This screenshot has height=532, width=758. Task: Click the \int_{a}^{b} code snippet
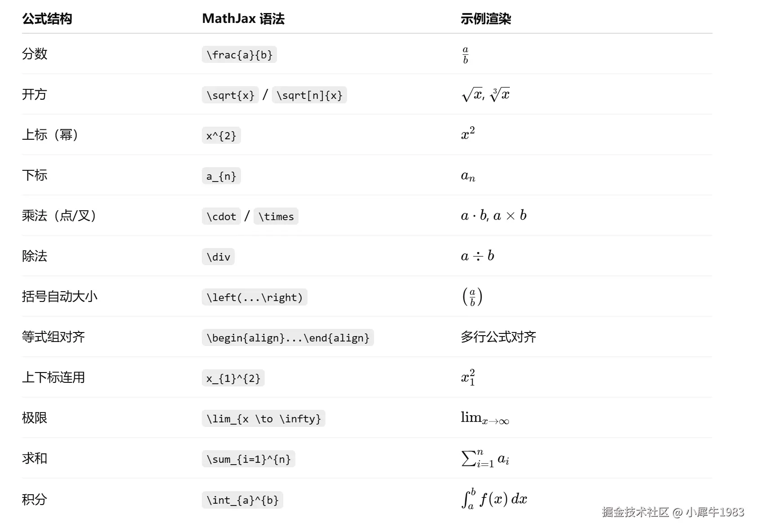242,500
